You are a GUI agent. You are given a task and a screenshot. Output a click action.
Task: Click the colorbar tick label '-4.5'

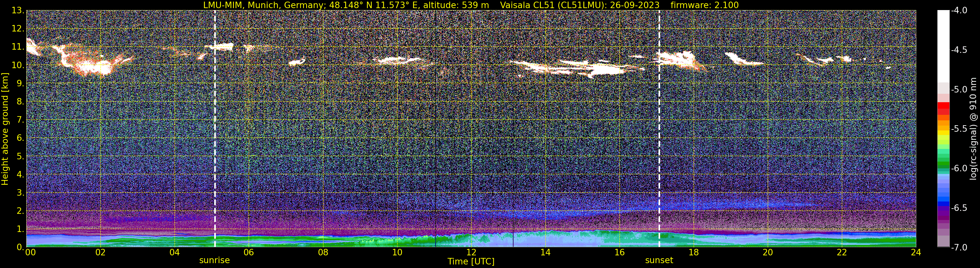tap(959, 50)
